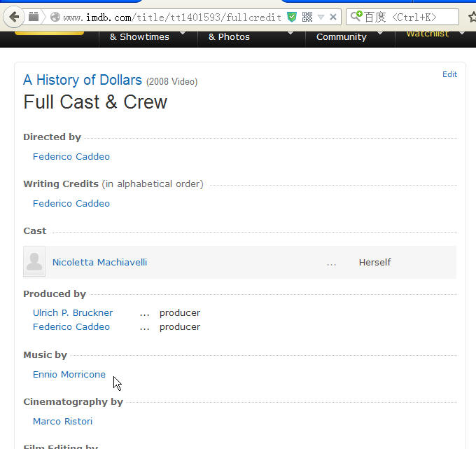Viewport: 476px width, 449px height.
Task: Click the Edit link
Action: click(x=449, y=74)
